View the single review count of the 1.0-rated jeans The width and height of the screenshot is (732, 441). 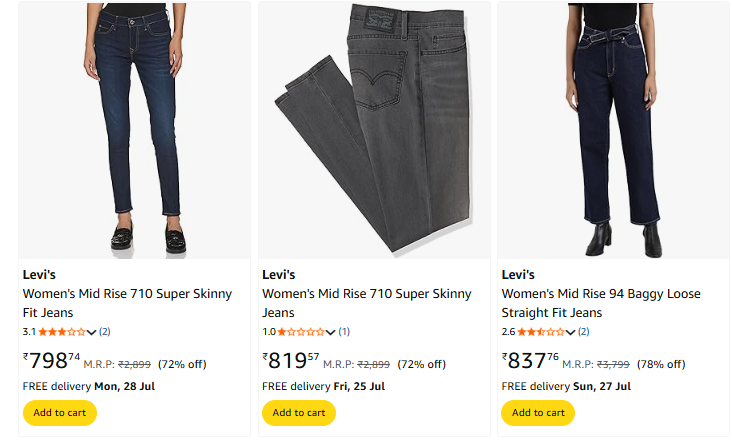(x=344, y=332)
